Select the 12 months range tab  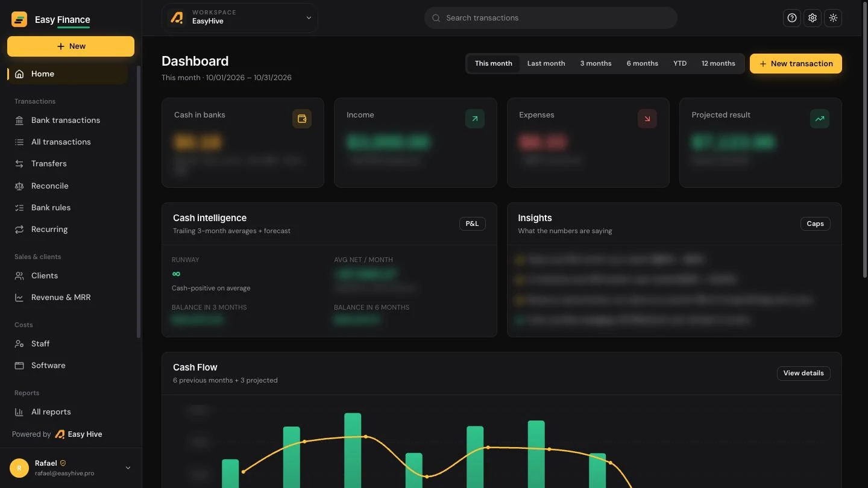[718, 63]
